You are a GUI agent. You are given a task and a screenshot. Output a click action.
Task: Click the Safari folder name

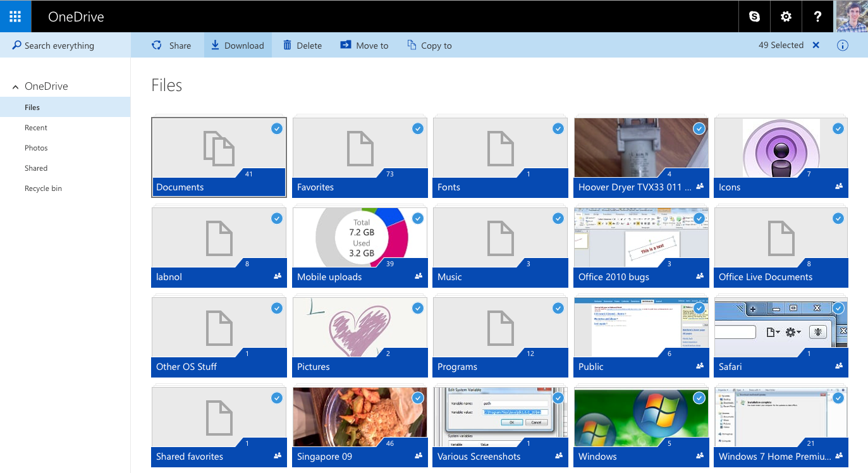click(x=730, y=367)
